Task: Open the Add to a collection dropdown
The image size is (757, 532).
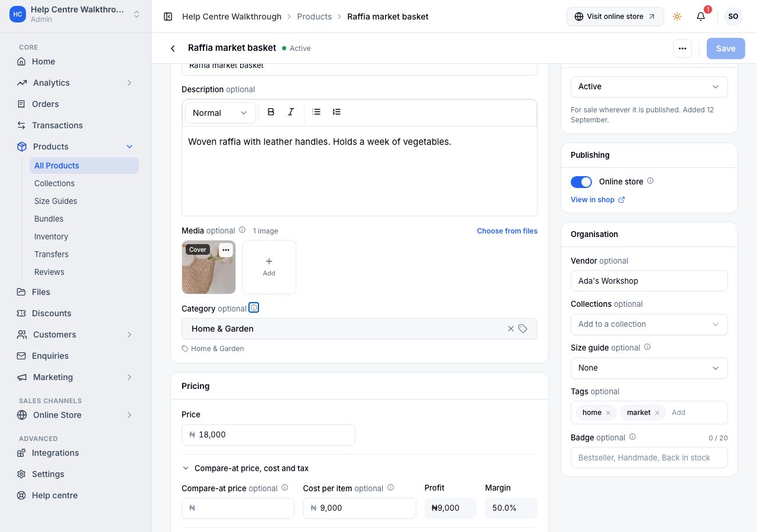Action: [x=649, y=324]
